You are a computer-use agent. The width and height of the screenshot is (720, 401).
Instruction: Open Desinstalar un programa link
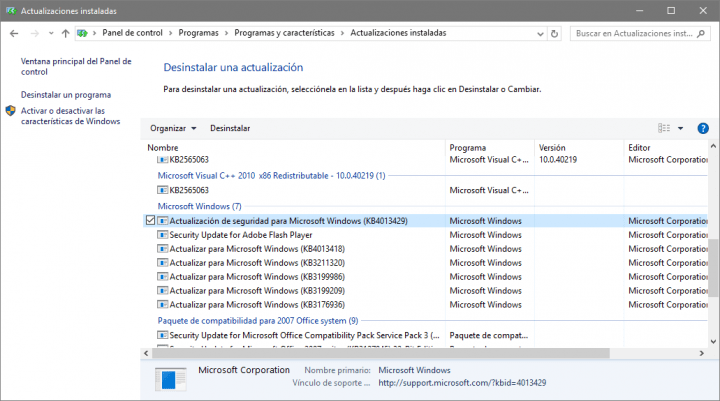tap(66, 95)
